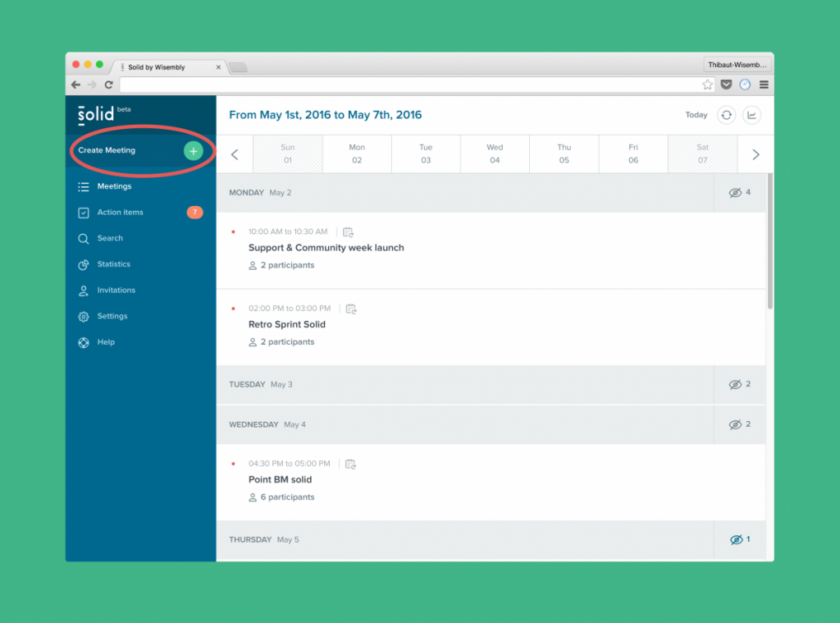Click the solid beta logo

(x=104, y=114)
